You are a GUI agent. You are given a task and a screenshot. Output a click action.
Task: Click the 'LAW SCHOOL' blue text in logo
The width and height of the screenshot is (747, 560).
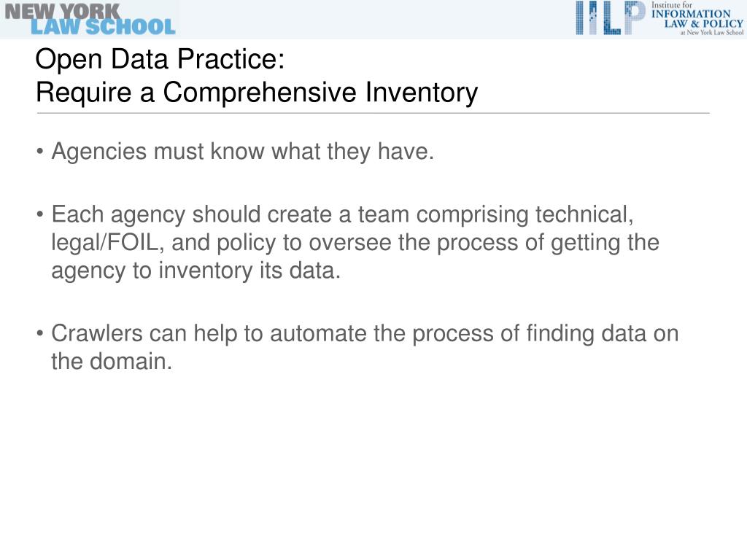[x=104, y=27]
